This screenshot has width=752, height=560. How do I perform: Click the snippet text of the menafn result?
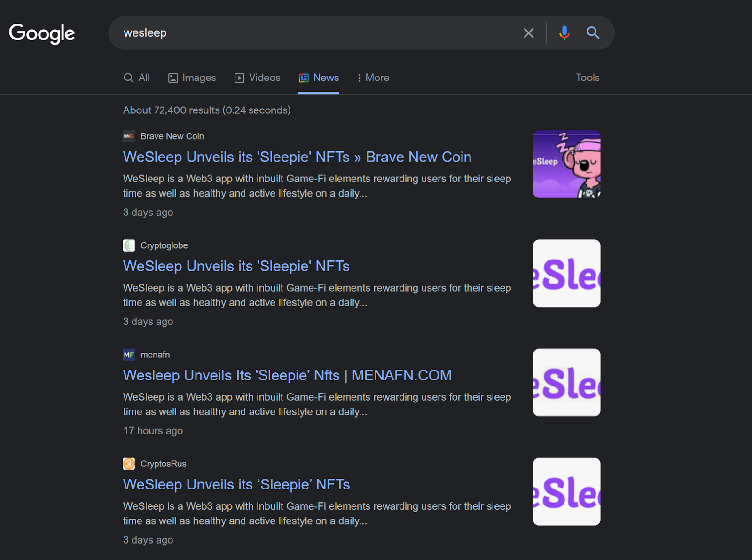click(x=317, y=404)
